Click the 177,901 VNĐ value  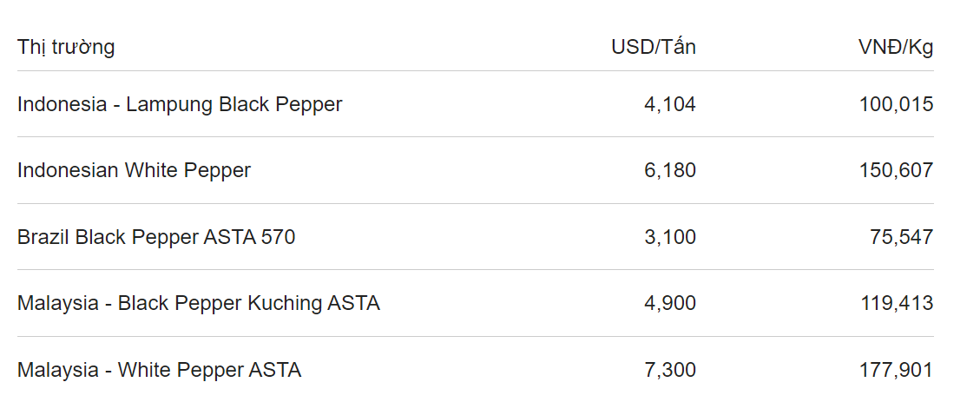point(897,370)
